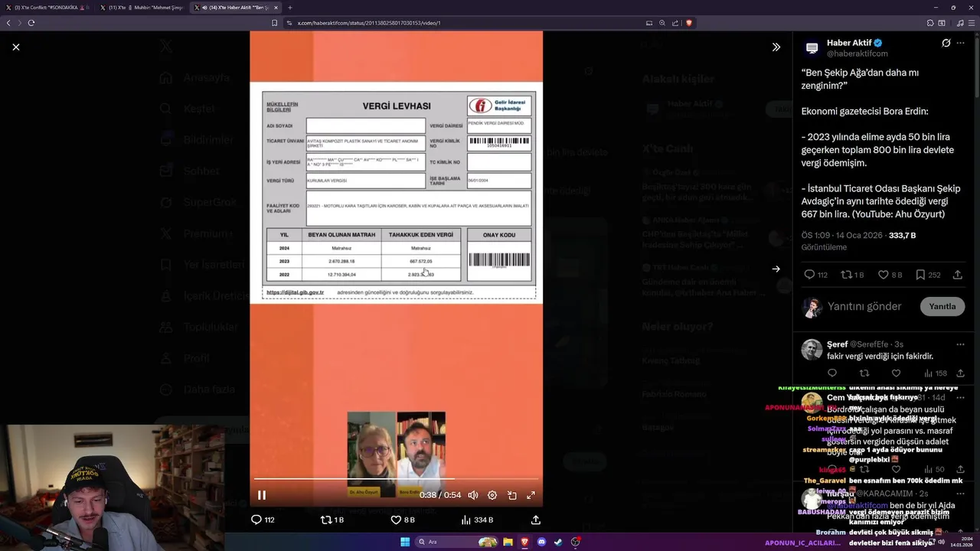
Task: Share the video from the bar below
Action: point(536,520)
